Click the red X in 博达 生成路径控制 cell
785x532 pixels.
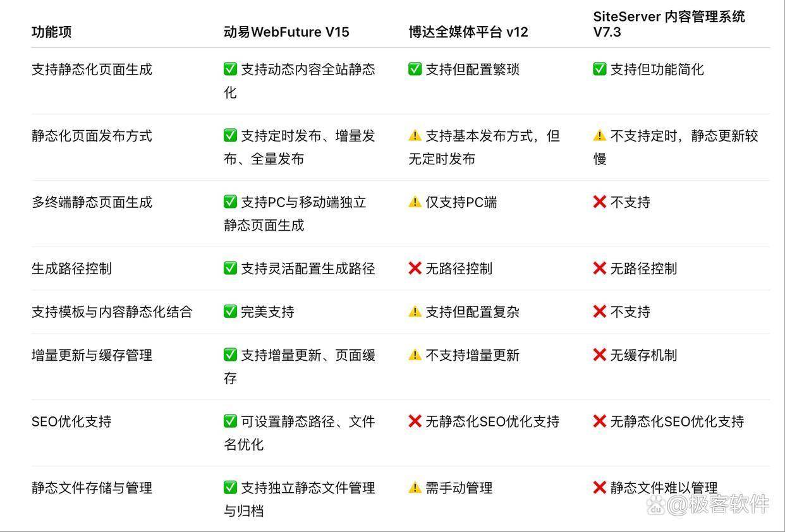coord(415,268)
